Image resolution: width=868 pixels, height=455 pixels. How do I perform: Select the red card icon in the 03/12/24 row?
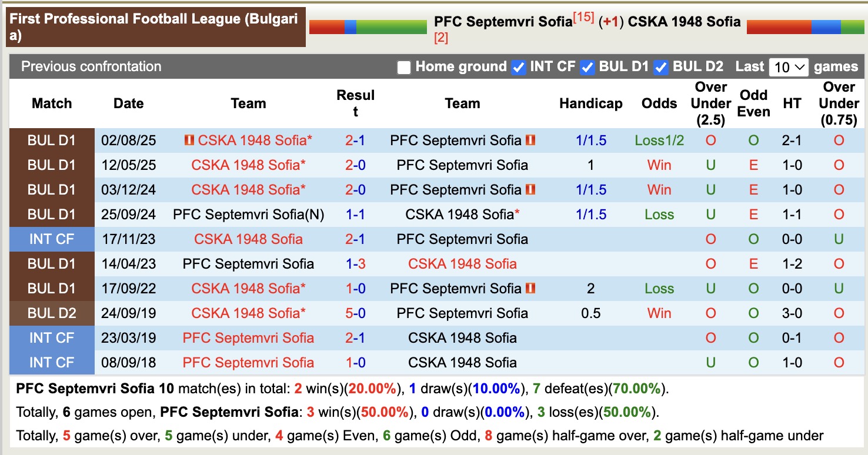click(x=531, y=189)
